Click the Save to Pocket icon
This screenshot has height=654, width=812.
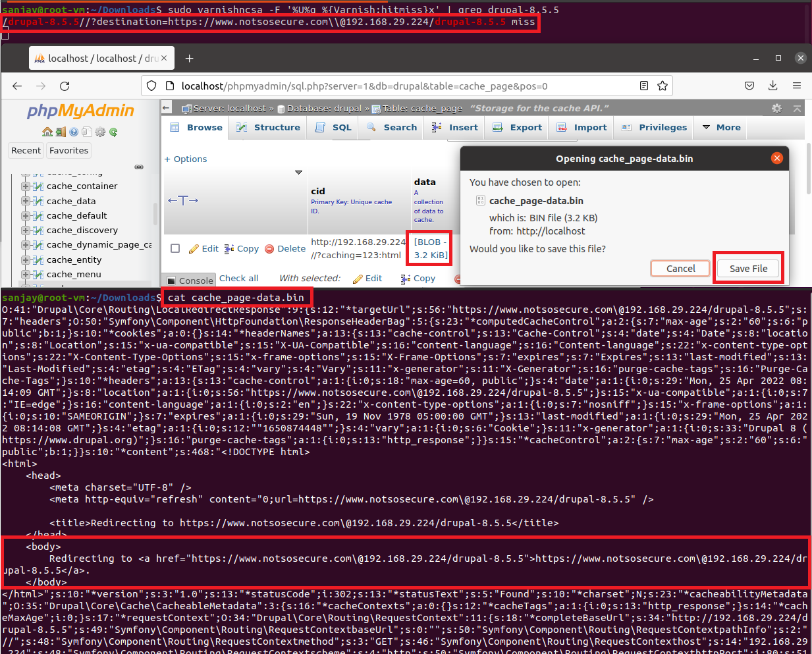coord(749,86)
